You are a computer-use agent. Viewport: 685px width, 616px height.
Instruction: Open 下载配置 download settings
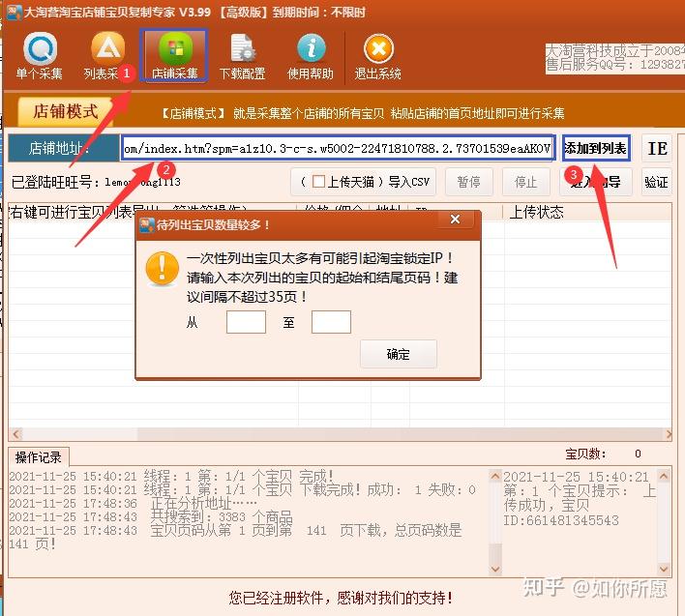(241, 56)
